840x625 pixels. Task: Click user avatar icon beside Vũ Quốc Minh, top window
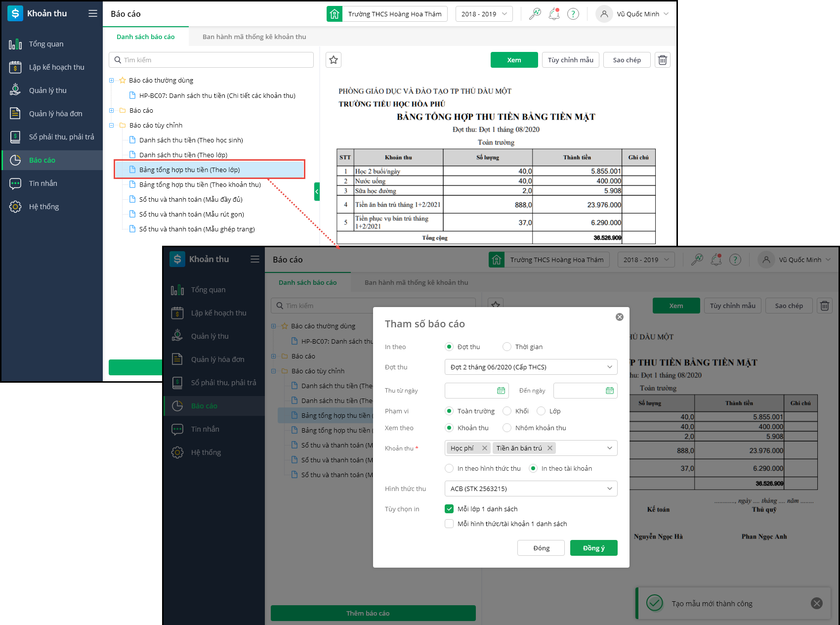pyautogui.click(x=604, y=14)
